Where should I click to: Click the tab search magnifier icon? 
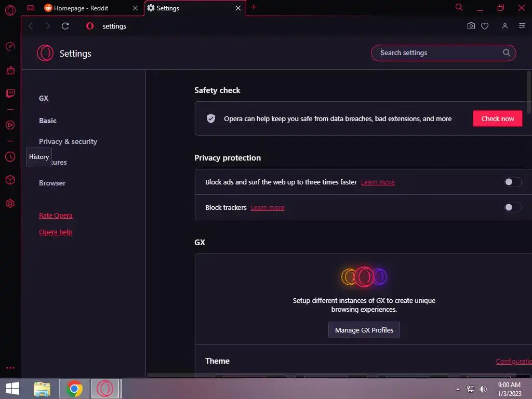coord(459,7)
